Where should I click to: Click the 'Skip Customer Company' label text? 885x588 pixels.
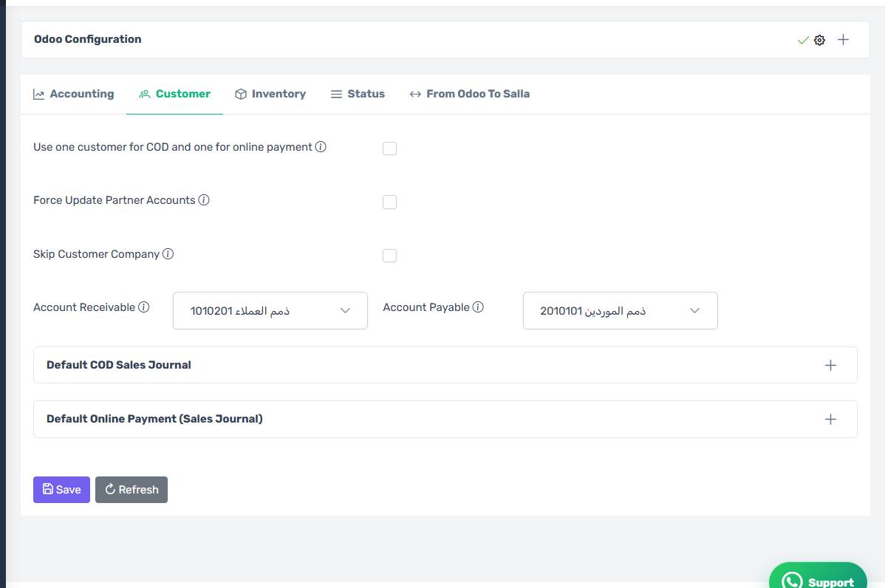(97, 254)
